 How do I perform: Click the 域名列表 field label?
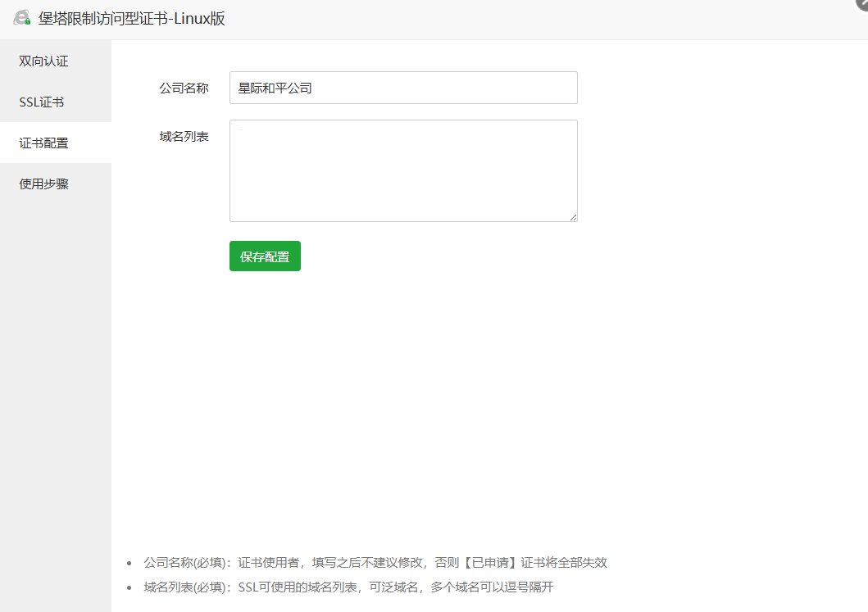tap(182, 137)
